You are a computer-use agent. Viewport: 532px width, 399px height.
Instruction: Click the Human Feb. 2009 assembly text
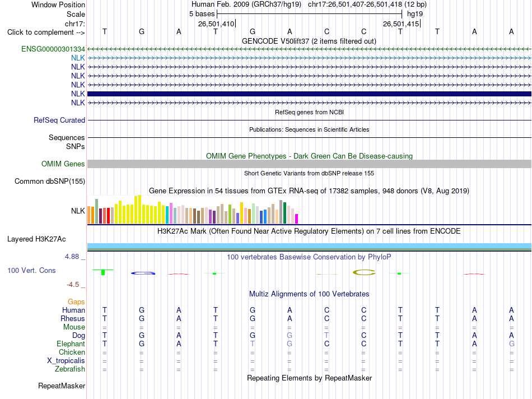coord(246,4)
